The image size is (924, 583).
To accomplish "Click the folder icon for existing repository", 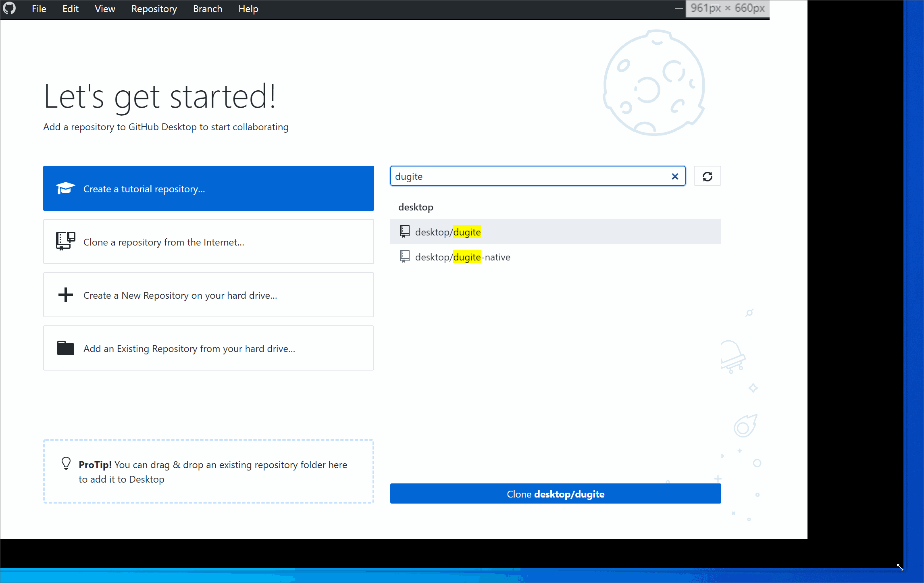I will (x=65, y=348).
